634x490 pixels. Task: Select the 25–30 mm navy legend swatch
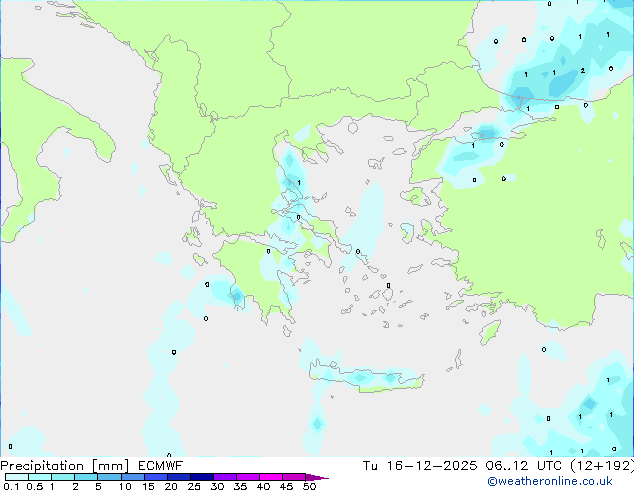[x=201, y=477]
